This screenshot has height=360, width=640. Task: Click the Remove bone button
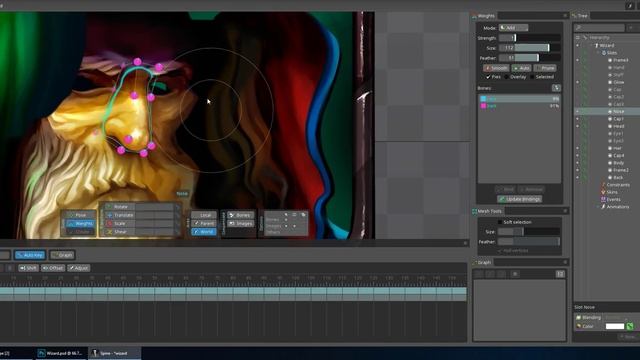[x=531, y=189]
